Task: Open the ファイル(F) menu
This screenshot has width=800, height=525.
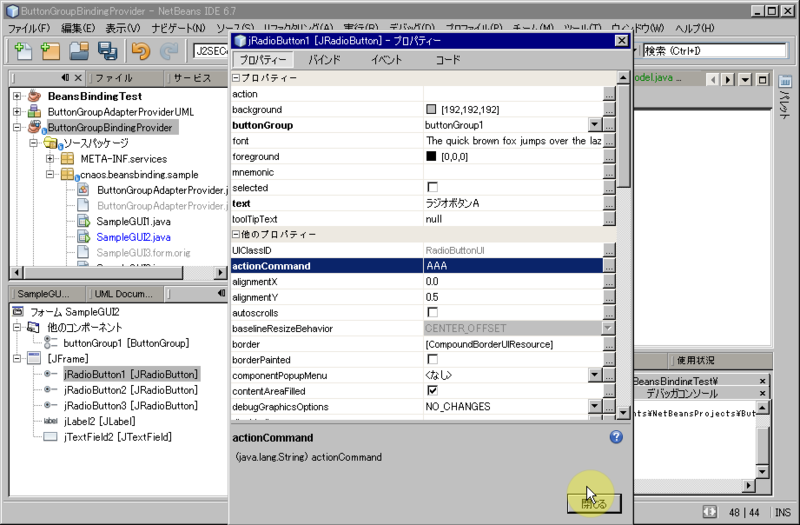Action: (x=29, y=28)
